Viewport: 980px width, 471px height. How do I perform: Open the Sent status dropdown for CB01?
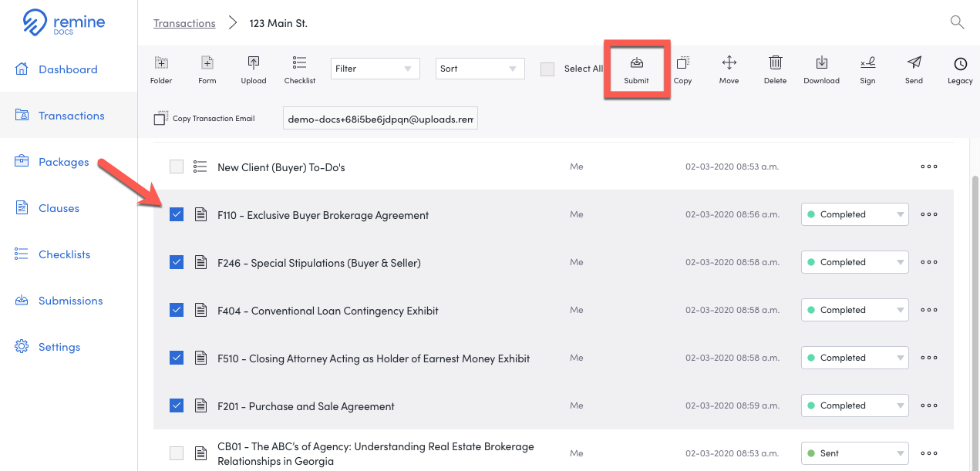[855, 453]
